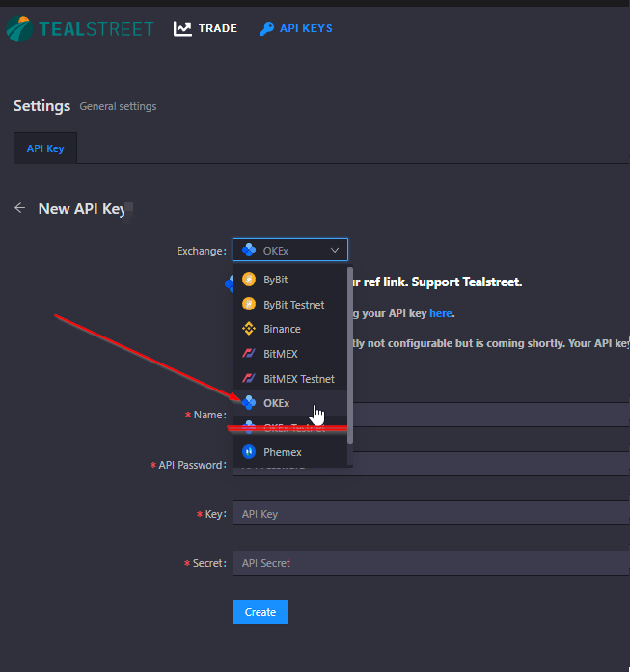This screenshot has width=630, height=672.
Task: Click the Create button
Action: coord(260,611)
